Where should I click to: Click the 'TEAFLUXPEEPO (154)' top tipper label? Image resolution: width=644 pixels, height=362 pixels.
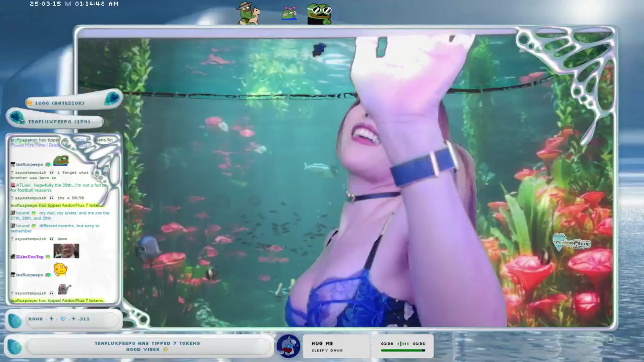59,121
